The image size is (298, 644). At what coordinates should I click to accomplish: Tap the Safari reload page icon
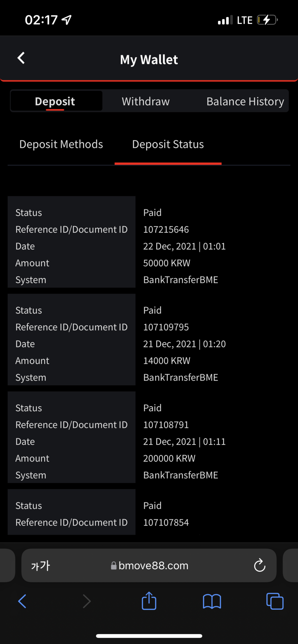pyautogui.click(x=259, y=565)
